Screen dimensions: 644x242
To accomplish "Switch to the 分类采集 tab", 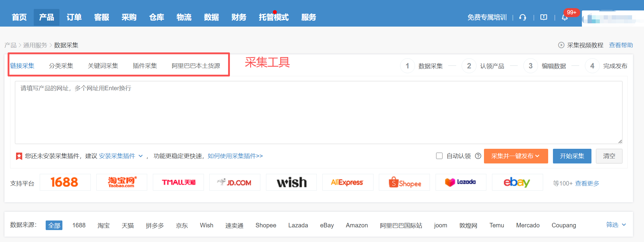I will [x=61, y=66].
